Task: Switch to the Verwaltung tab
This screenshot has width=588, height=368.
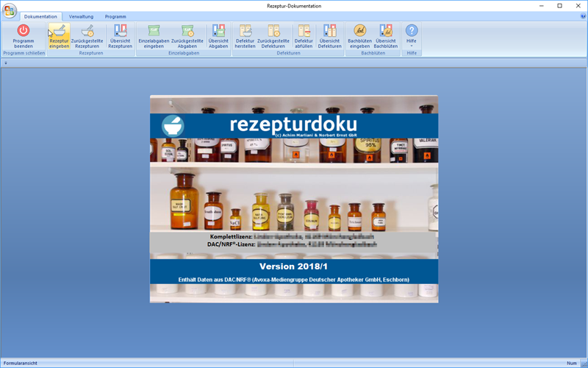Action: click(81, 16)
